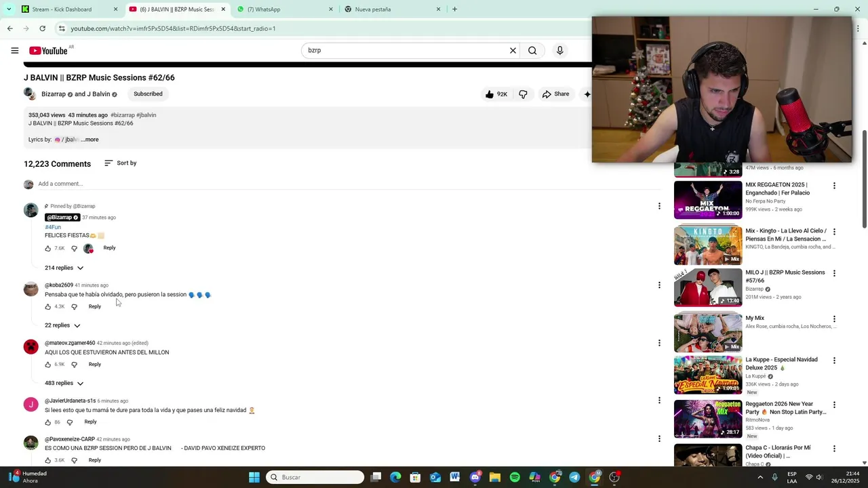Expand the 483 replies thread
Screen dimensions: 868x488
coord(64,383)
